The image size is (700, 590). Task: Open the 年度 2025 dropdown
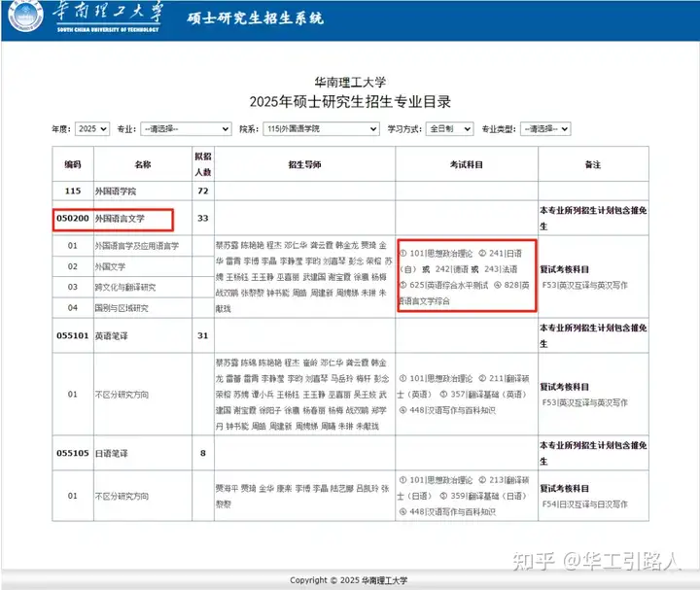(x=92, y=129)
